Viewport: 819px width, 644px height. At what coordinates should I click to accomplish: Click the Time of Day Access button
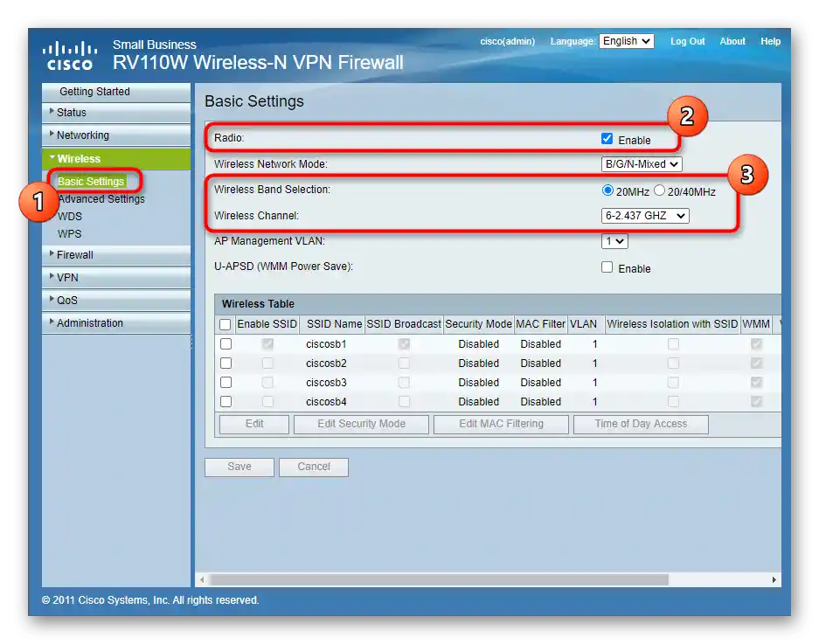641,424
